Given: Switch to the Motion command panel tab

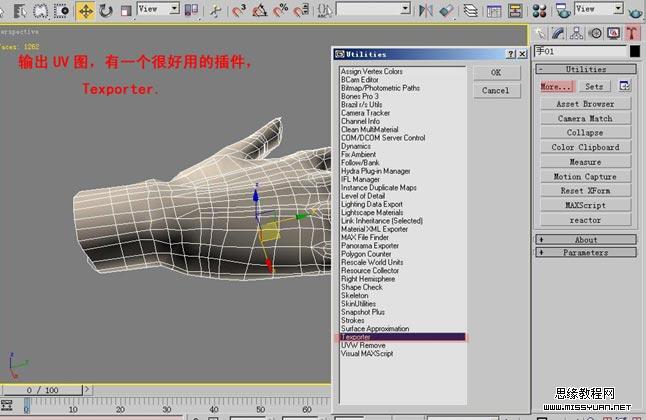Looking at the screenshot, I should (595, 33).
